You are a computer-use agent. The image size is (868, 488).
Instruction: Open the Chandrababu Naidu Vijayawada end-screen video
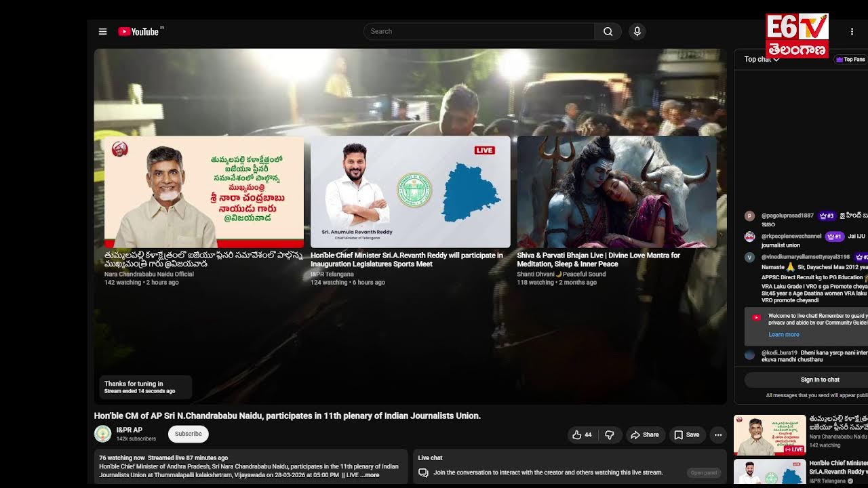point(203,192)
